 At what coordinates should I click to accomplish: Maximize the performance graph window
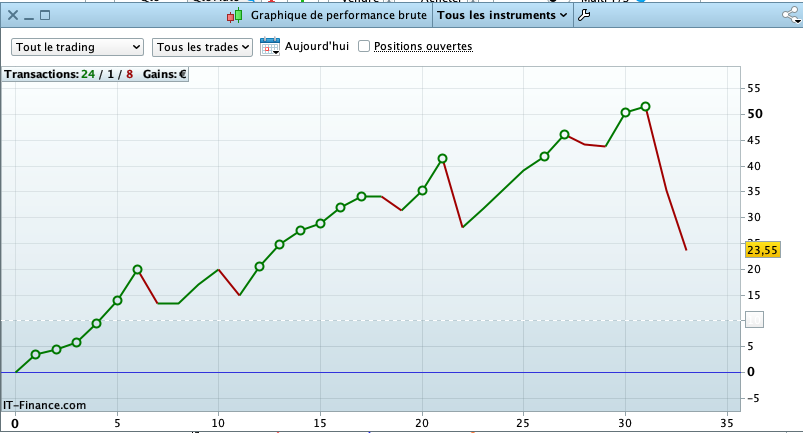45,15
